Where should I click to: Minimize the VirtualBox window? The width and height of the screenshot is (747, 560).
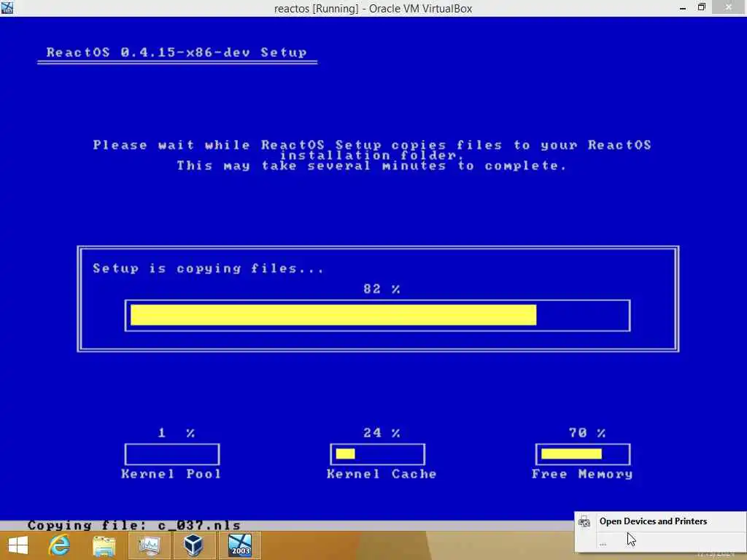[683, 7]
